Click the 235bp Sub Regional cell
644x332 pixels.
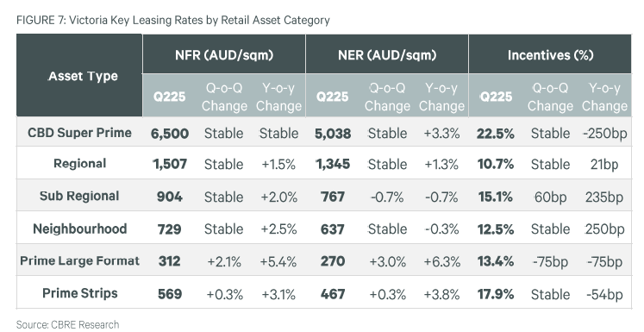pos(604,197)
